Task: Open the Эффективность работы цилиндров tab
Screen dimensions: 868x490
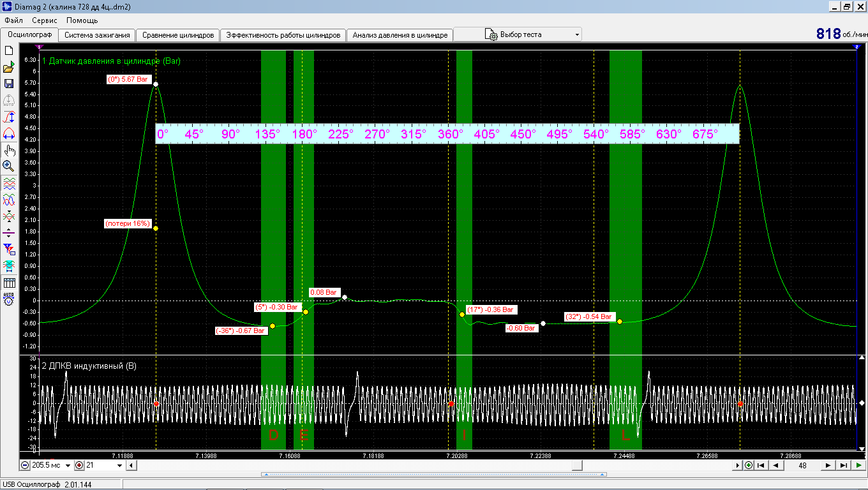Action: pyautogui.click(x=283, y=35)
